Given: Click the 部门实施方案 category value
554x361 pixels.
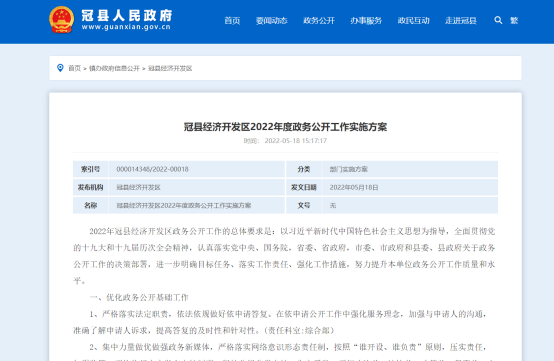Looking at the screenshot, I should point(349,169).
